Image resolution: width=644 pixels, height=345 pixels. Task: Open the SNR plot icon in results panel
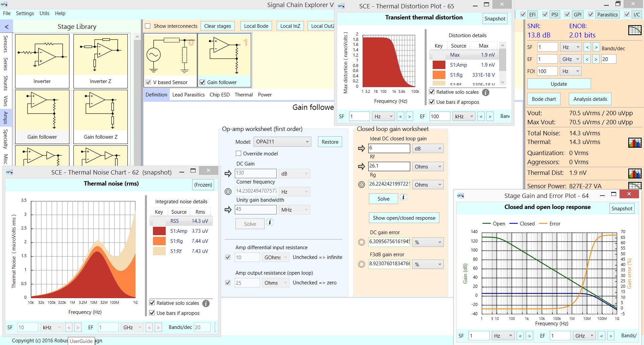point(635,30)
